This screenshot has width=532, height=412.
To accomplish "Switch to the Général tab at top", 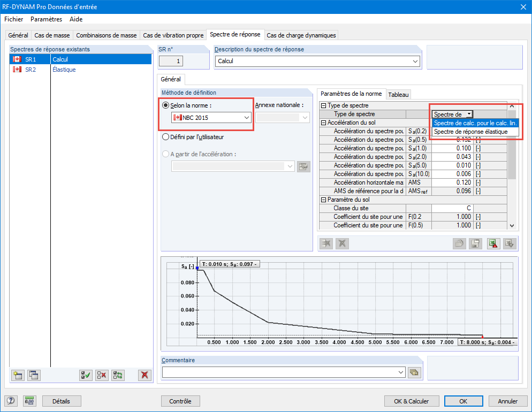I will (18, 35).
